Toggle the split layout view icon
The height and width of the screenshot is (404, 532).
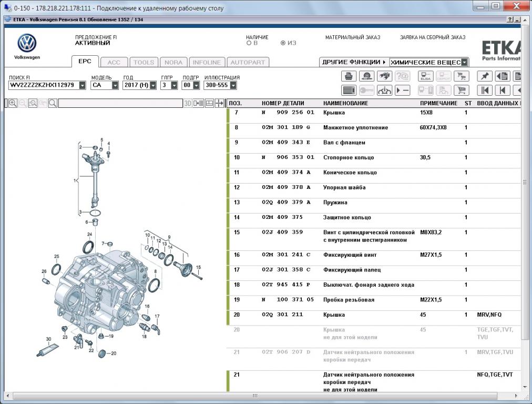point(209,103)
